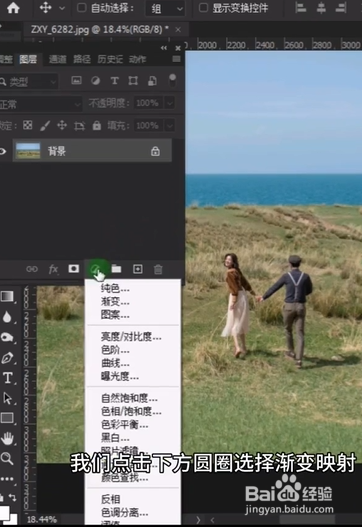This screenshot has width=362, height=527.
Task: Enable the 显示变换控件 checkbox
Action: click(x=203, y=7)
